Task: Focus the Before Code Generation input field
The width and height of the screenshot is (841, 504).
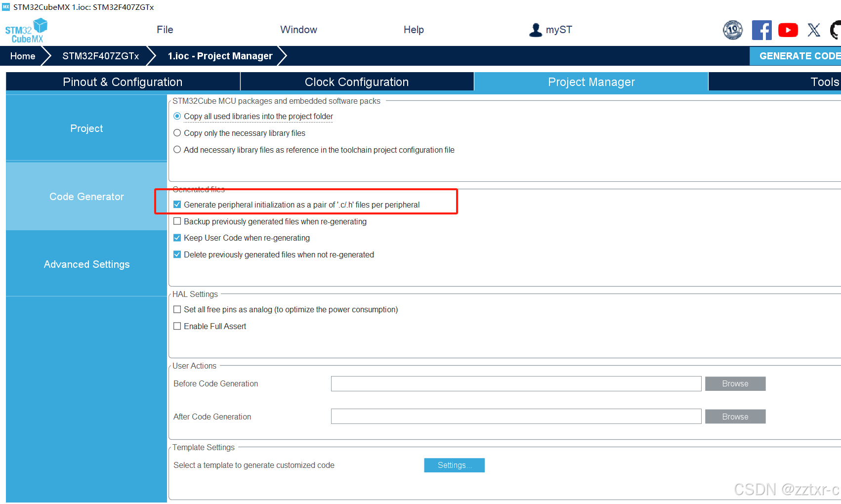Action: point(516,383)
